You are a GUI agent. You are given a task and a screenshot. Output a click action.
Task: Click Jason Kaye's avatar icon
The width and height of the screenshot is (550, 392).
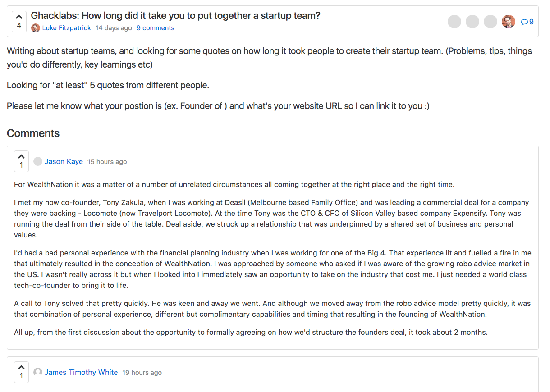[x=38, y=161]
